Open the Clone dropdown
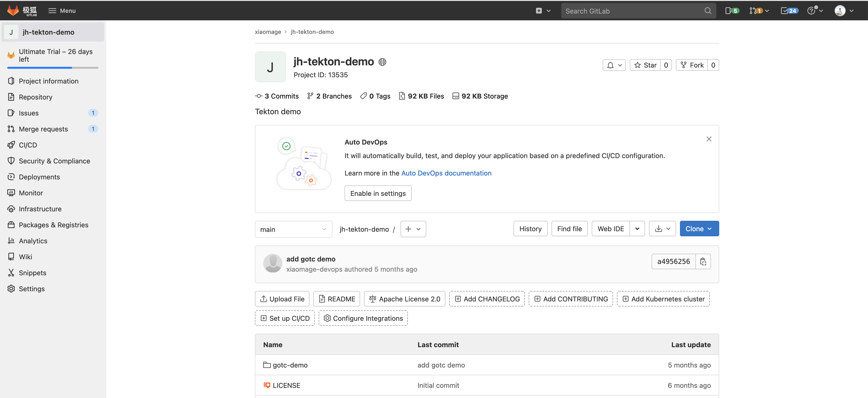Image resolution: width=868 pixels, height=398 pixels. tap(699, 229)
